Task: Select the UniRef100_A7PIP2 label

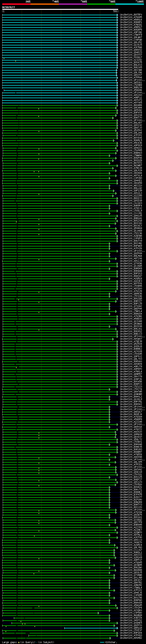Action: 131,135
